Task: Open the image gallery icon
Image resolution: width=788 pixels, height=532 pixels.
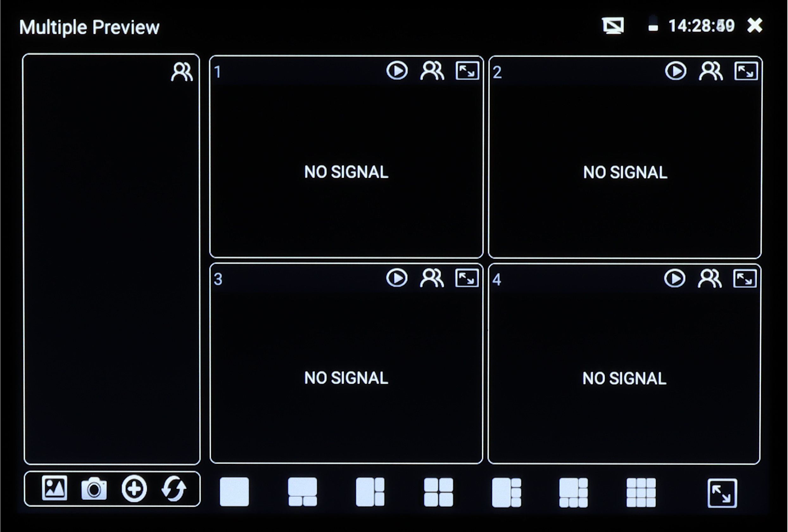Action: click(54, 488)
